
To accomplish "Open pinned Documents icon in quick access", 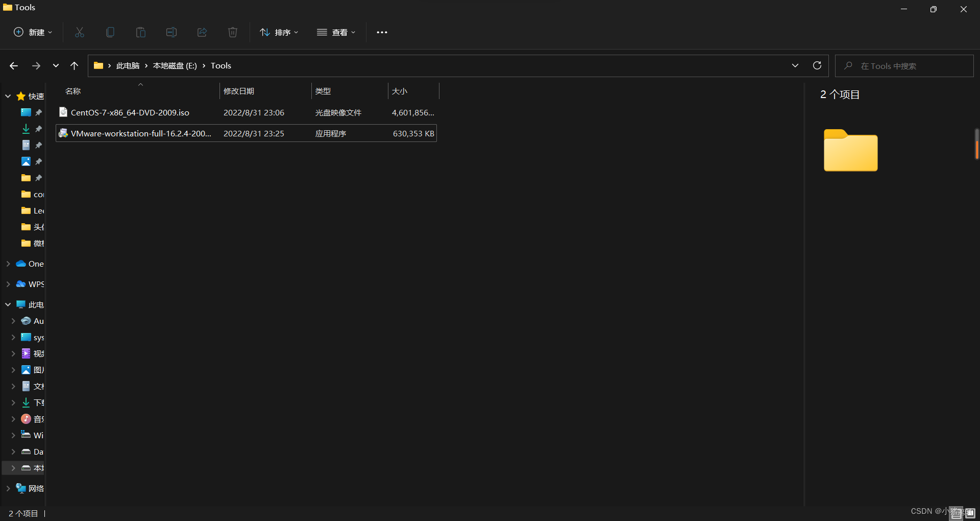I will click(x=26, y=145).
